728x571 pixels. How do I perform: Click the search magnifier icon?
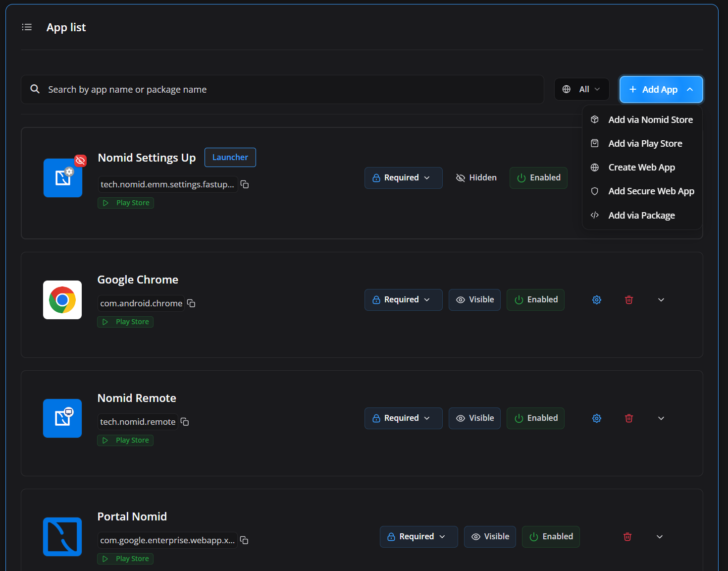click(35, 89)
